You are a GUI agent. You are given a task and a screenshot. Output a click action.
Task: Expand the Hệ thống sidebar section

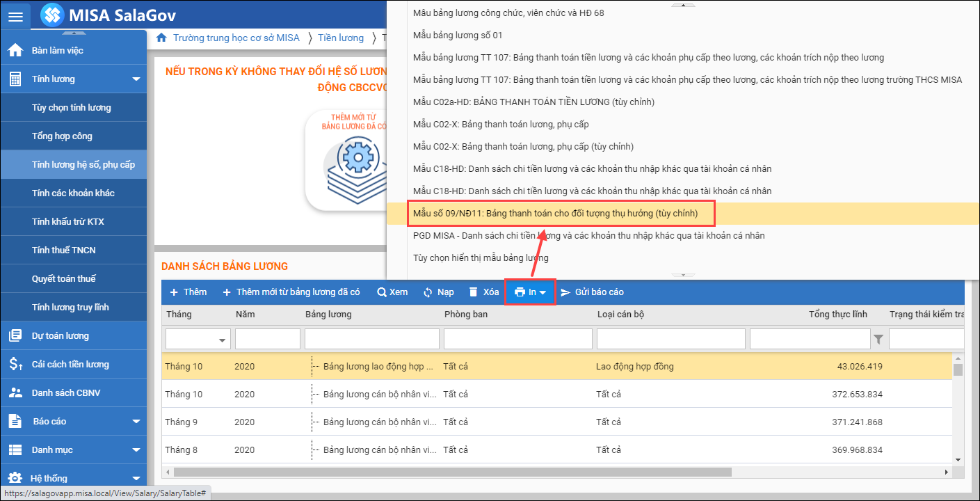(136, 479)
